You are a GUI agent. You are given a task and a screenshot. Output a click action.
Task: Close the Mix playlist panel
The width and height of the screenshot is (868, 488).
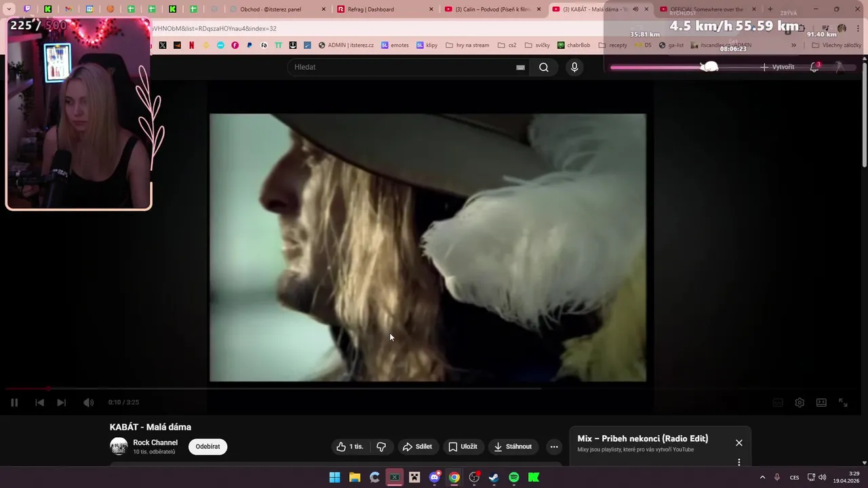739,443
